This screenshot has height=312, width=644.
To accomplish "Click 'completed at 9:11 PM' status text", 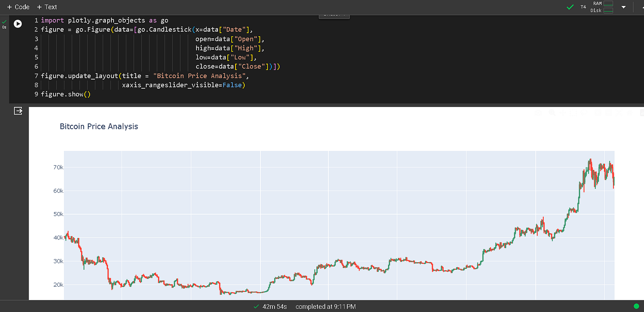I will click(326, 306).
